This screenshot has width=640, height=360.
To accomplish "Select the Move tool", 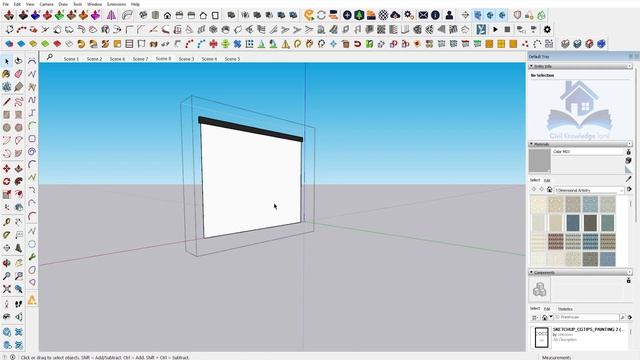I will coord(7,168).
